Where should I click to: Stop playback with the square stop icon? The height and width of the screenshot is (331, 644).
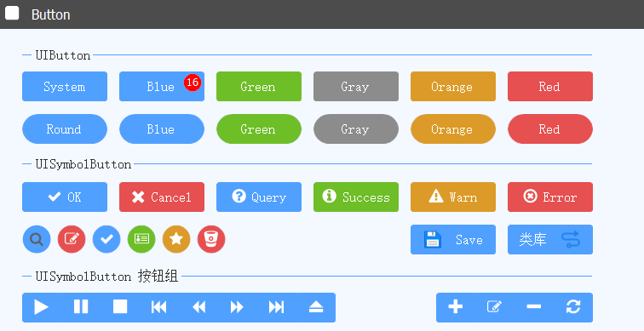coord(120,307)
